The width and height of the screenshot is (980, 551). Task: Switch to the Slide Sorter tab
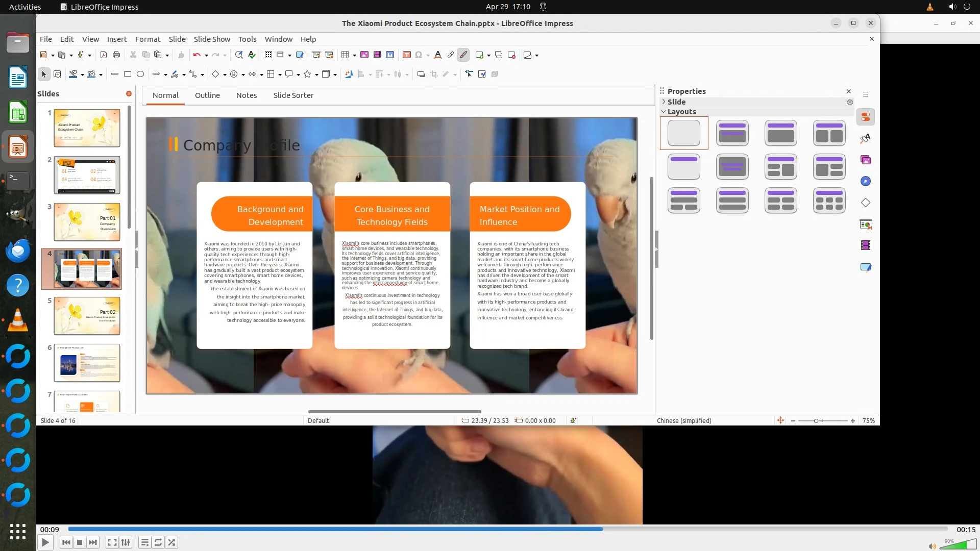(x=293, y=95)
